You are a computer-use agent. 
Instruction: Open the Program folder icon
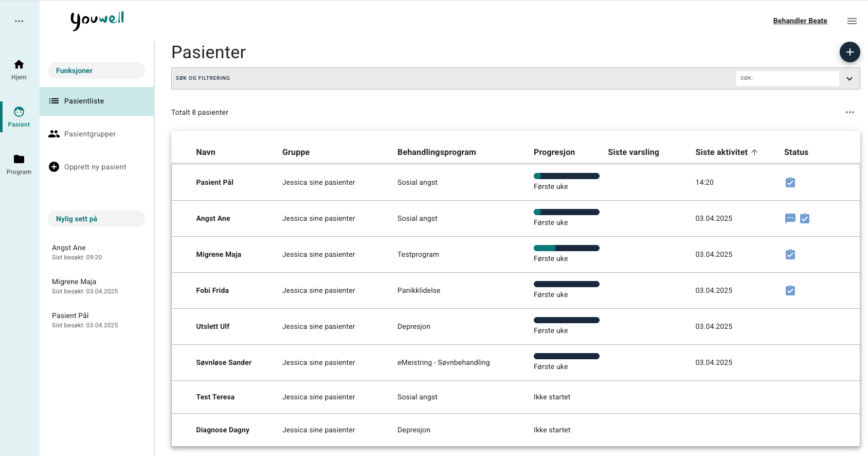point(19,159)
